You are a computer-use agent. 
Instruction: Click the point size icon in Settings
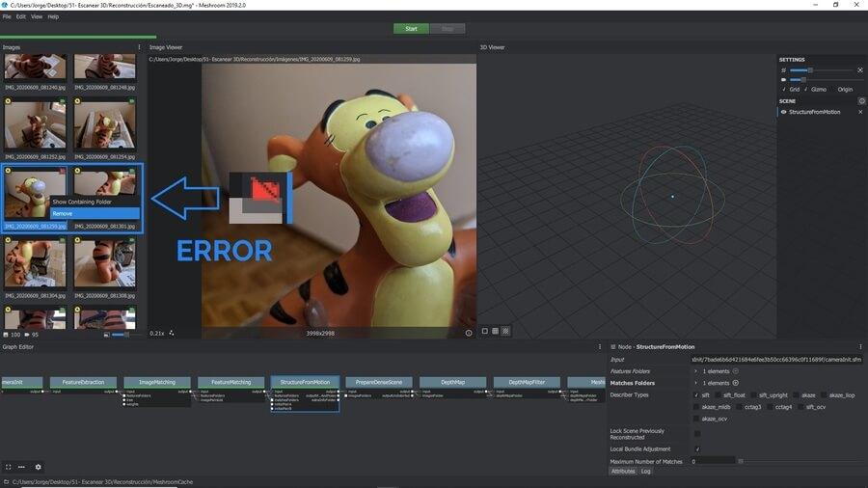[x=783, y=70]
